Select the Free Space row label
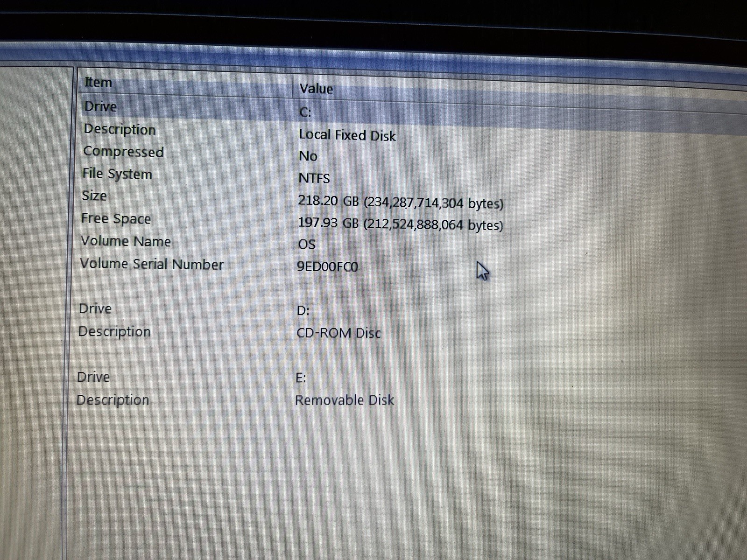 pos(116,218)
